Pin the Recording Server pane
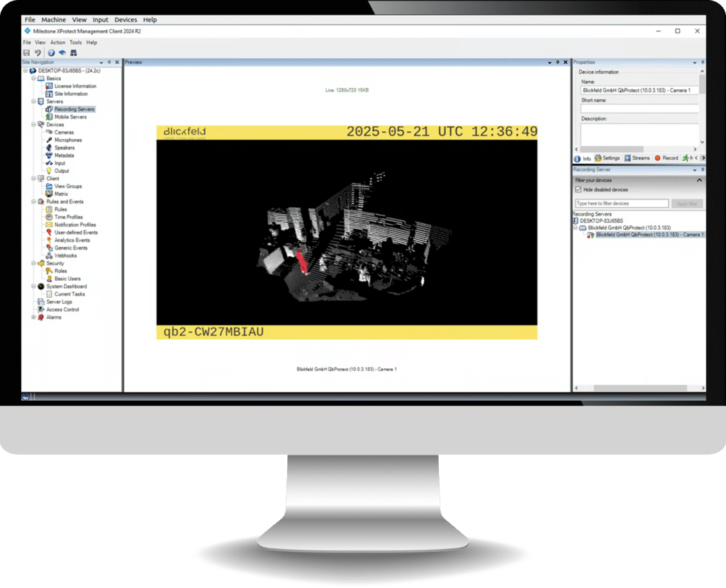 [703, 170]
